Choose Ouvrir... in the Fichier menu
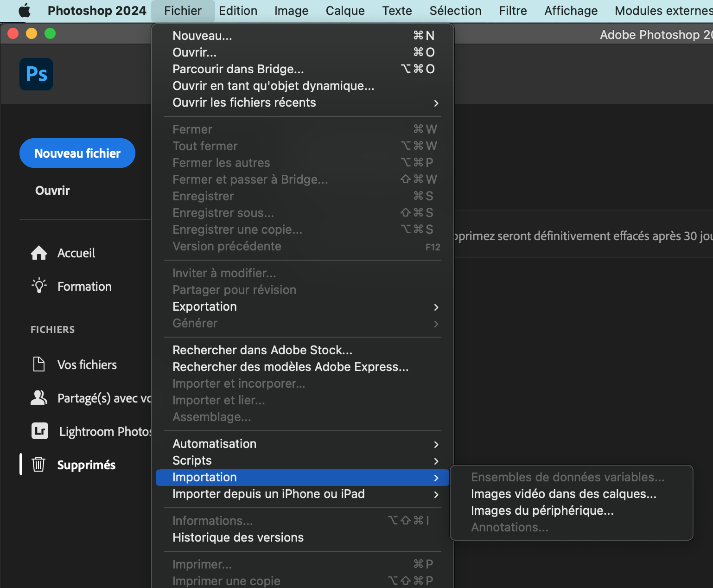The image size is (713, 588). (x=303, y=52)
